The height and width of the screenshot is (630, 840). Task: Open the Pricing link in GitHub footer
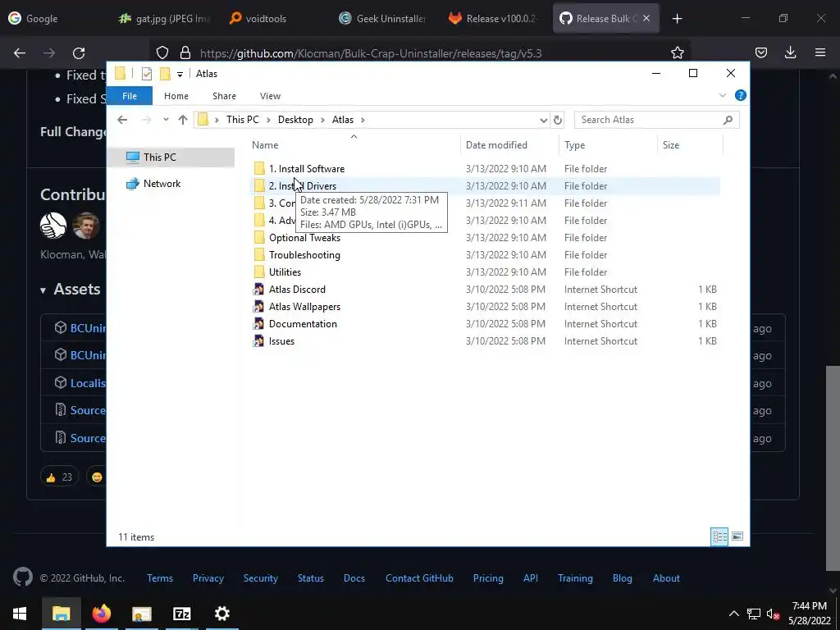pyautogui.click(x=488, y=578)
